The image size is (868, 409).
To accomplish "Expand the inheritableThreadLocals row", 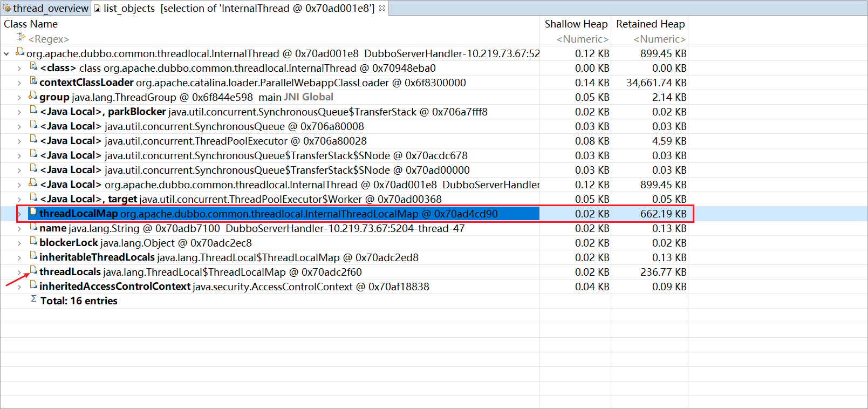I will pos(19,257).
